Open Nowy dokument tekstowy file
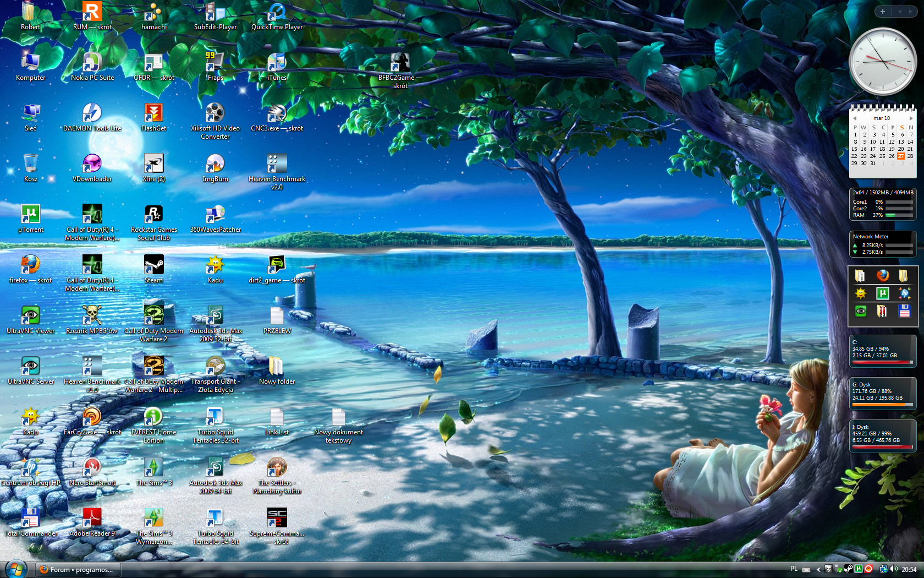 click(x=338, y=417)
